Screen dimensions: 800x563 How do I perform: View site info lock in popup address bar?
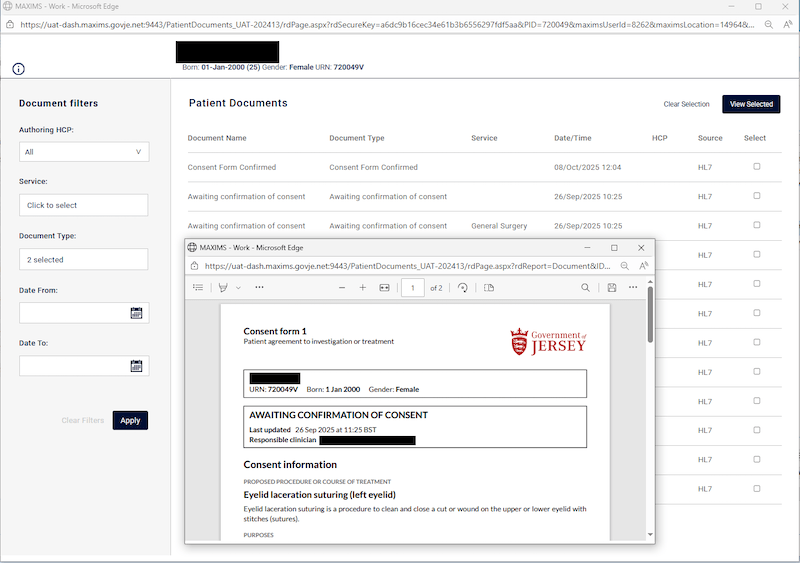coord(194,266)
